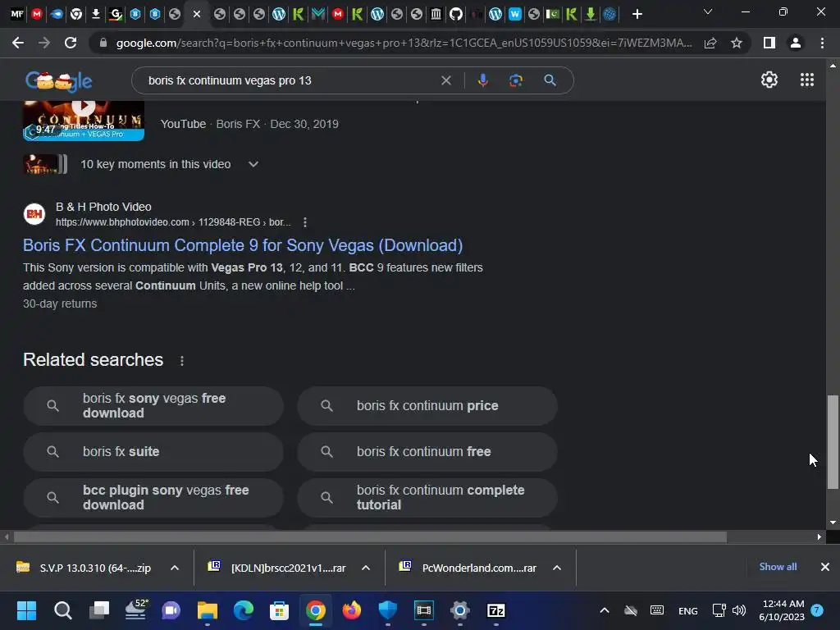Viewport: 840px width, 630px height.
Task: Click the scroll-down arrow of the page scrollbar
Action: (833, 523)
